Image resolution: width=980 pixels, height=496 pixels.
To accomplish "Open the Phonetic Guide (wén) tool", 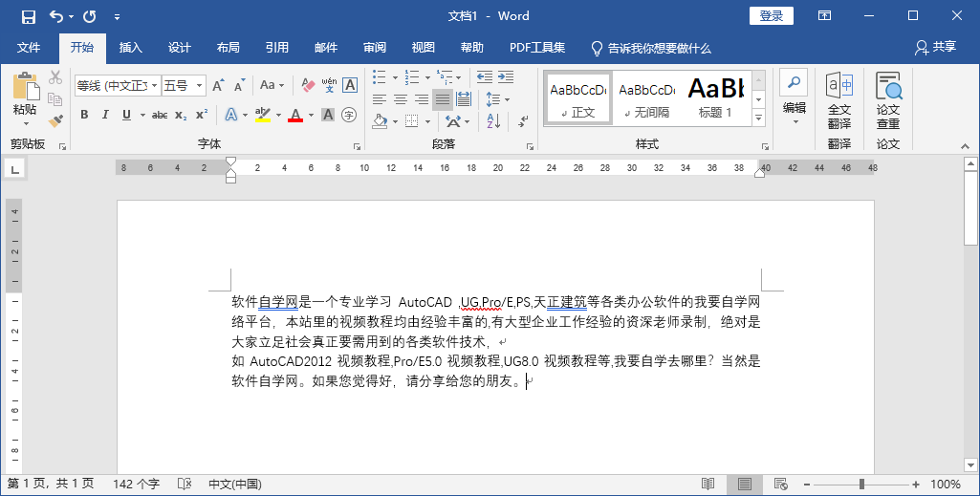I will [x=329, y=85].
